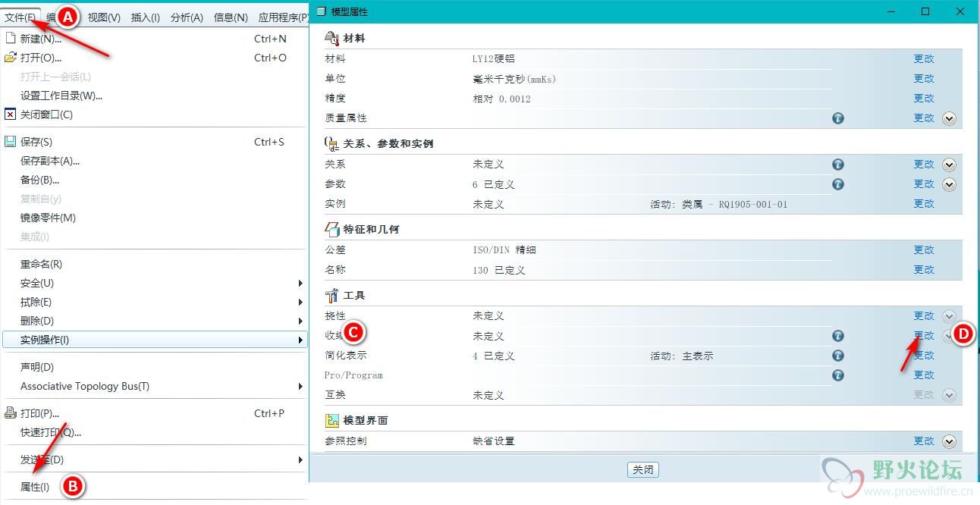Open the 实例操作(I) submenu

tap(153, 340)
